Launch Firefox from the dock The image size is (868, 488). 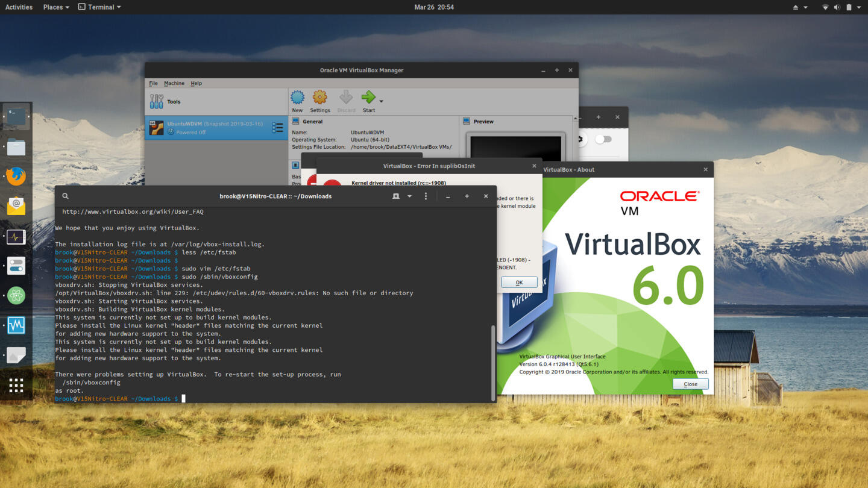[x=16, y=177]
